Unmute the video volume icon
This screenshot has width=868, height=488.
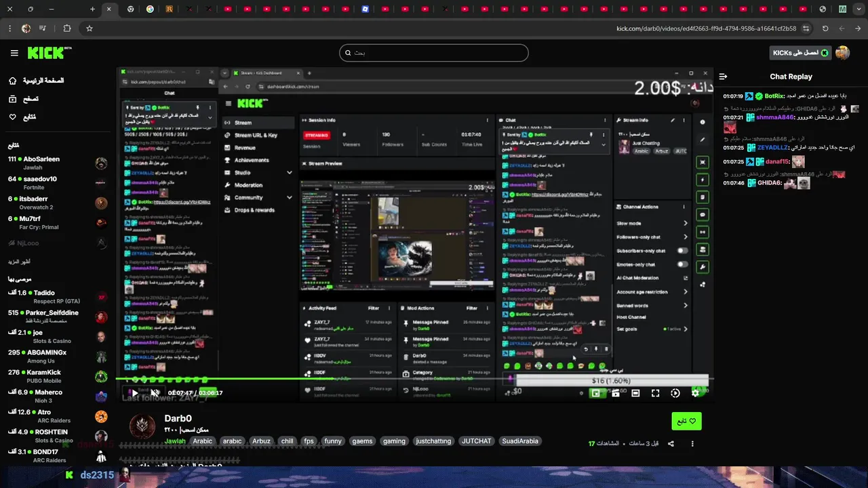pyautogui.click(x=155, y=393)
